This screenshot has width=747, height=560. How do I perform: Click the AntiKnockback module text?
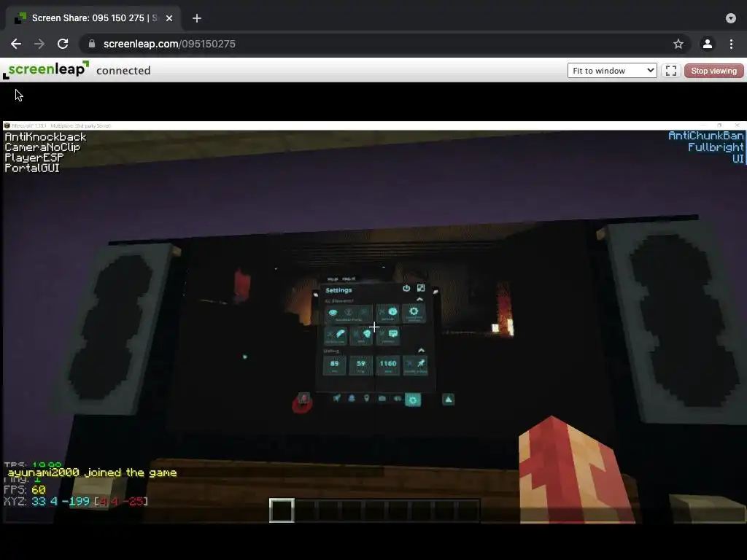click(45, 137)
